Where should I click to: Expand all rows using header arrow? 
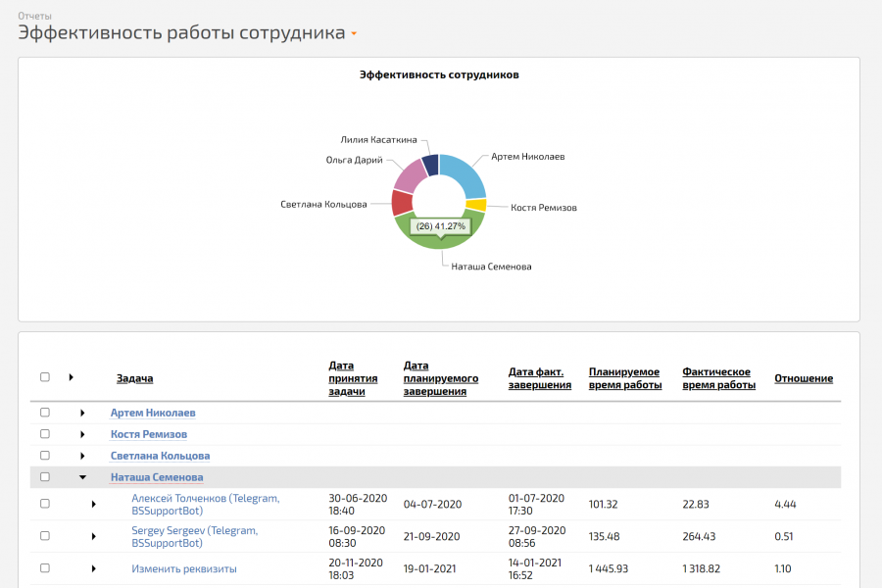tap(71, 377)
